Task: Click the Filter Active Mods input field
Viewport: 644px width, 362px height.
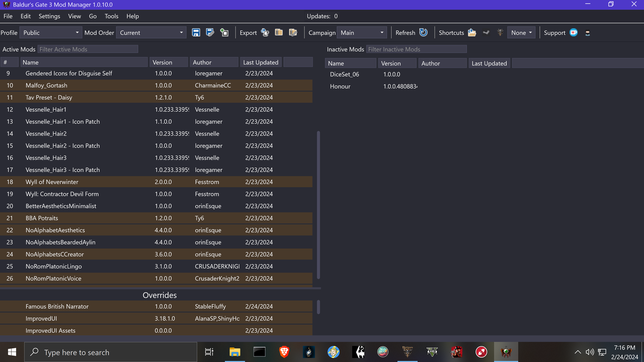Action: click(88, 49)
